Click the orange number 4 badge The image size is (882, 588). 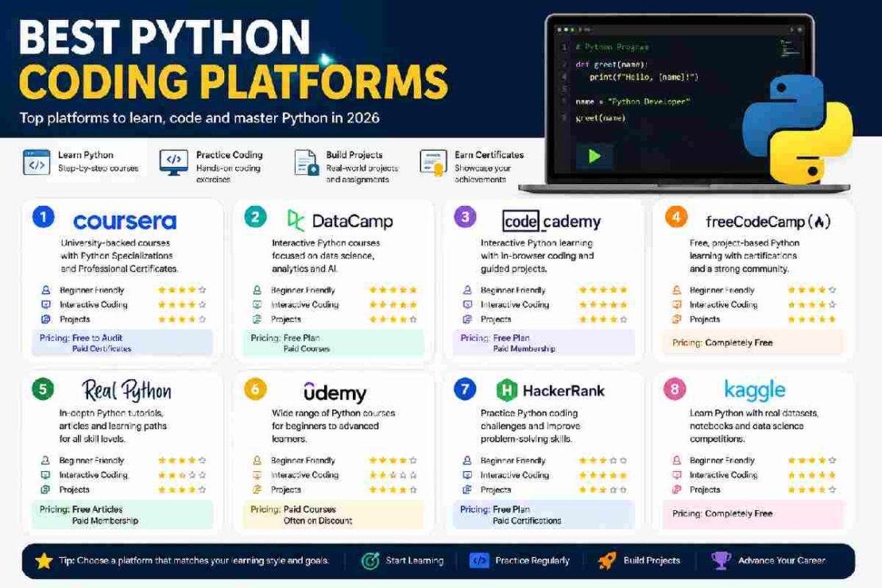click(675, 217)
